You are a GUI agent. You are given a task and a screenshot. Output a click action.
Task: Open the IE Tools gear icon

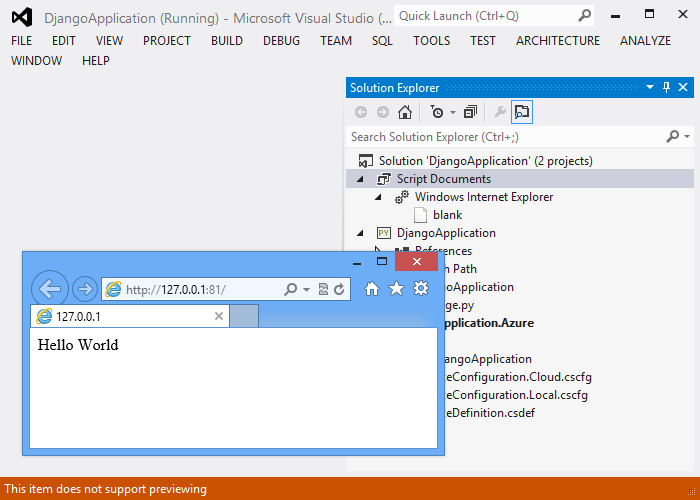[421, 288]
